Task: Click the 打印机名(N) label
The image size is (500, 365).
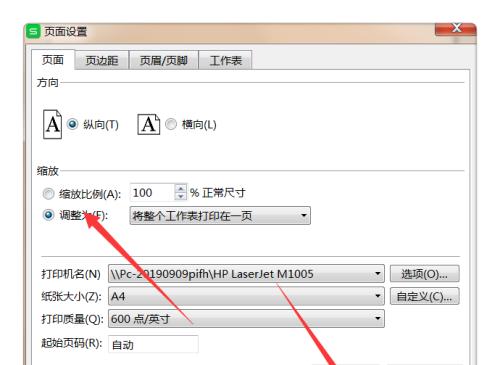Action: click(71, 274)
